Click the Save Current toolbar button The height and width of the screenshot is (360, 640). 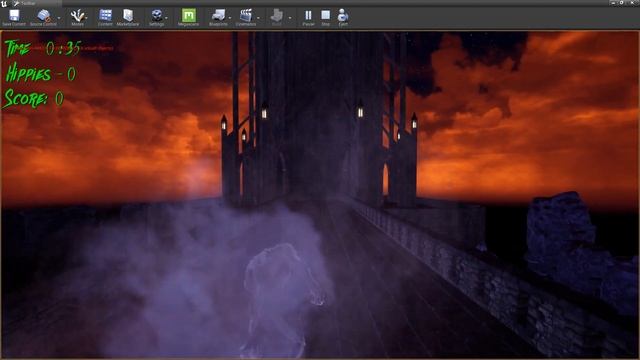tap(14, 18)
